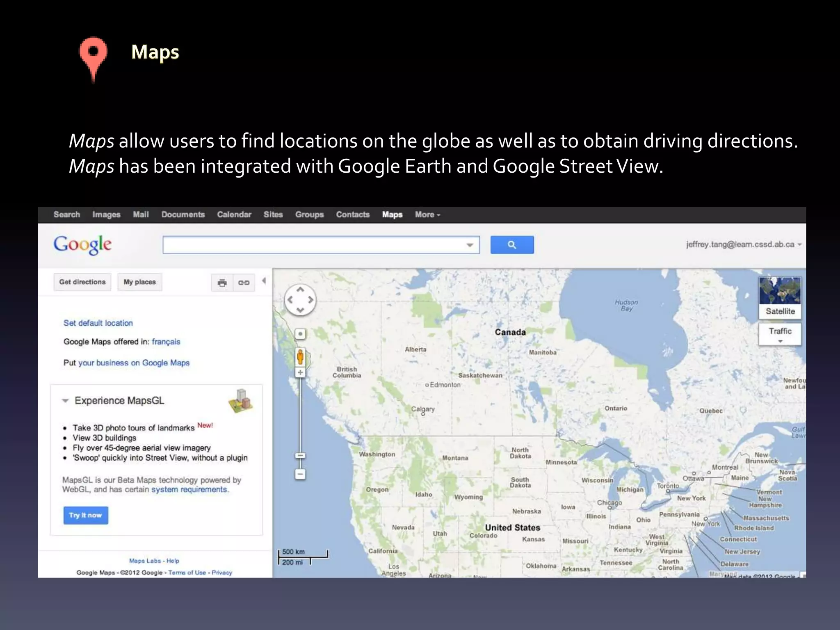Click the zoom slider handle
840x630 pixels.
point(300,456)
